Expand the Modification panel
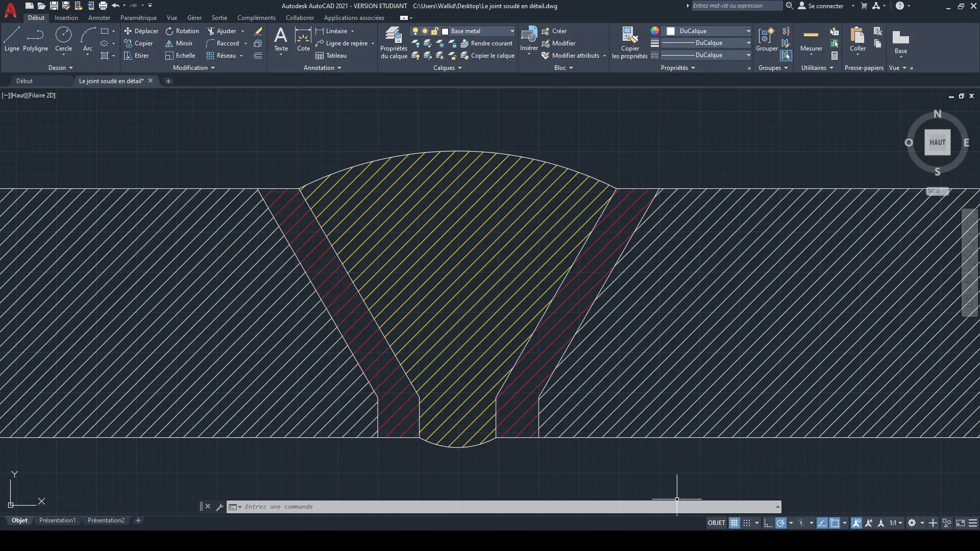980x551 pixels. coord(194,68)
